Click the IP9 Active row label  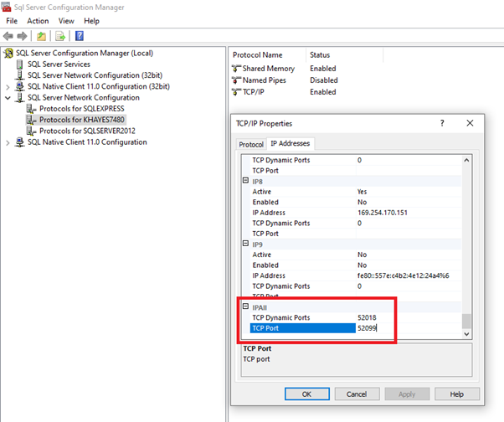(262, 255)
